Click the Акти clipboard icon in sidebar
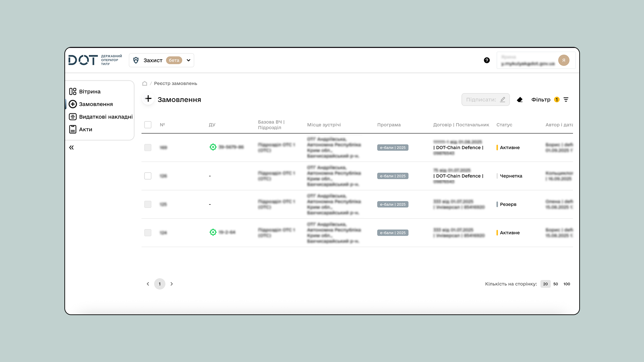This screenshot has height=362, width=644. [73, 129]
